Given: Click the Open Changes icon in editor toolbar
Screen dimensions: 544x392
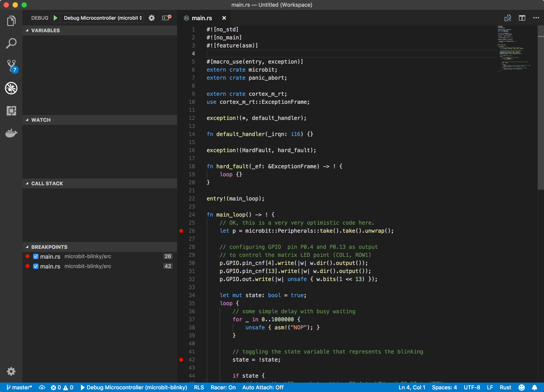Looking at the screenshot, I should point(508,18).
